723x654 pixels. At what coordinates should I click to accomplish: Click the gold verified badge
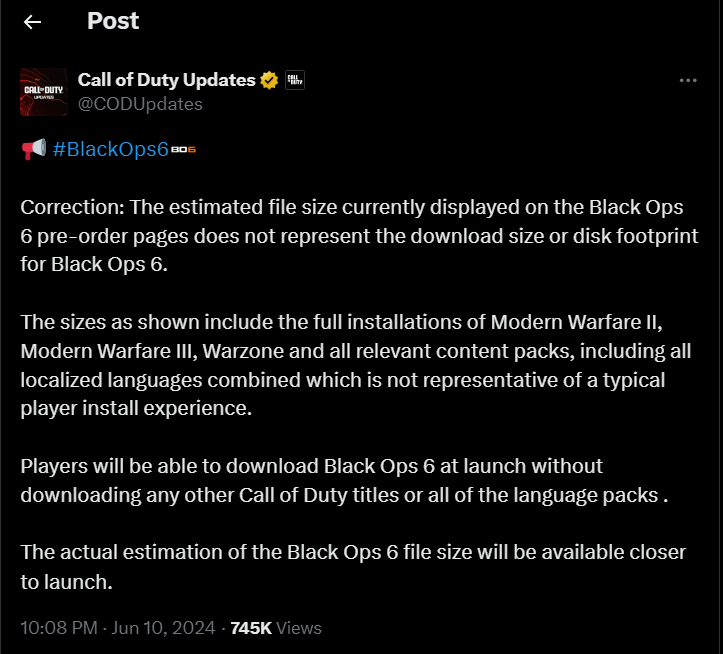tap(270, 80)
